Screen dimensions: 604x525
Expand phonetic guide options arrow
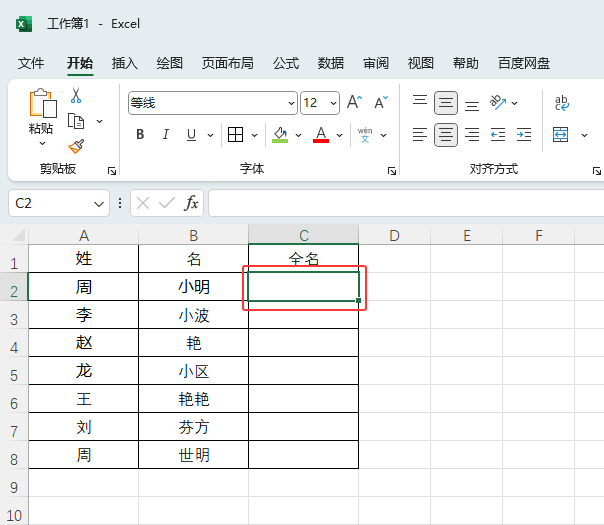pyautogui.click(x=383, y=135)
